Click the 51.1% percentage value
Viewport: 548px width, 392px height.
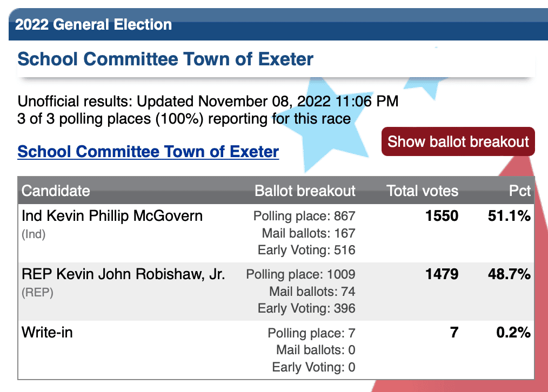pyautogui.click(x=510, y=216)
